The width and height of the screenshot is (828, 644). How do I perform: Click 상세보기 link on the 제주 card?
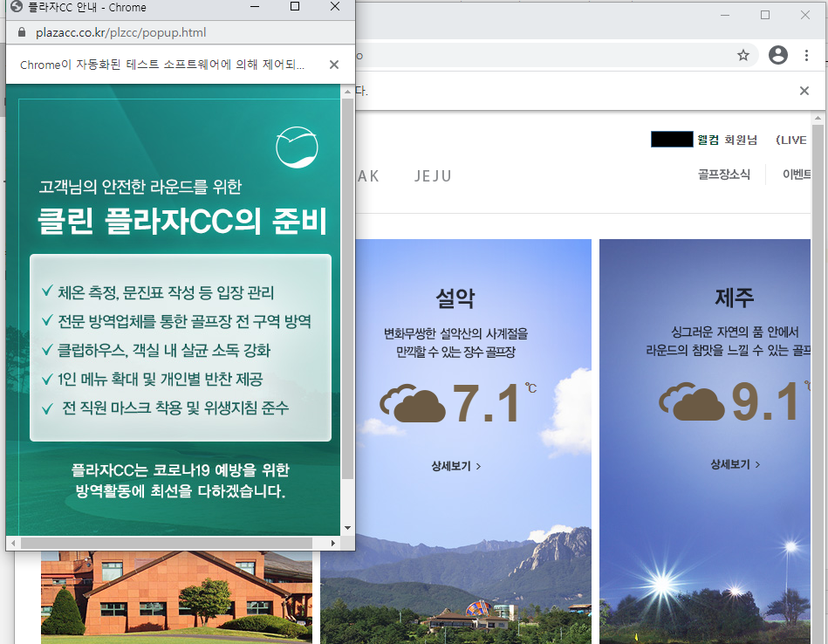735,464
